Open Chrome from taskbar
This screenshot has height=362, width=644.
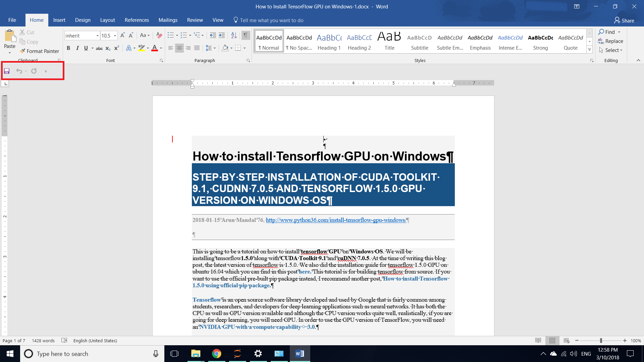pyautogui.click(x=216, y=354)
